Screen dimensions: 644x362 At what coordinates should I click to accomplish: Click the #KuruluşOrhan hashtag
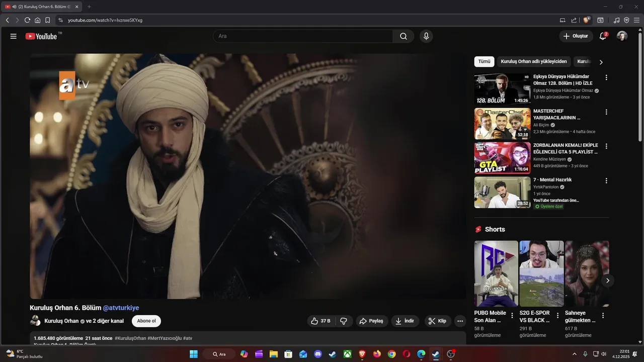pos(130,338)
